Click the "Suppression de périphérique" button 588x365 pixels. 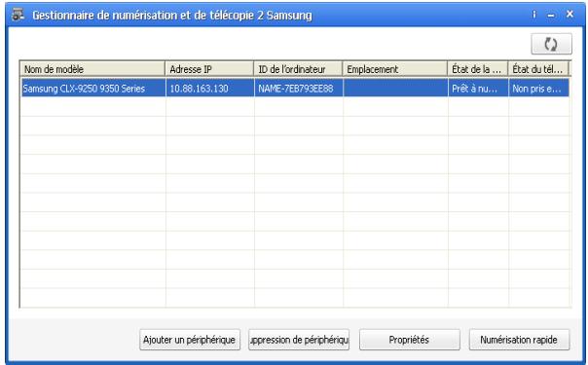pyautogui.click(x=299, y=340)
